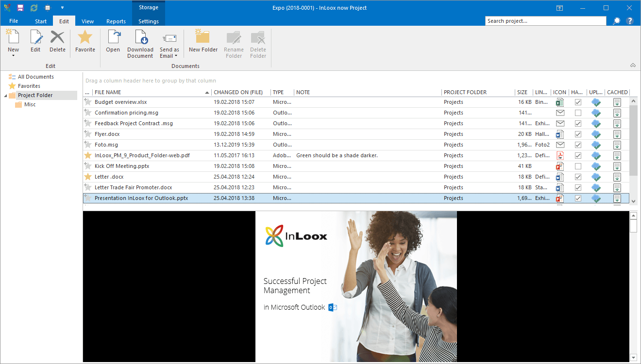Toggle checkbox for InLoox_PM_9_Product_Folder-web.pdf row
This screenshot has height=364, width=641.
click(x=578, y=155)
